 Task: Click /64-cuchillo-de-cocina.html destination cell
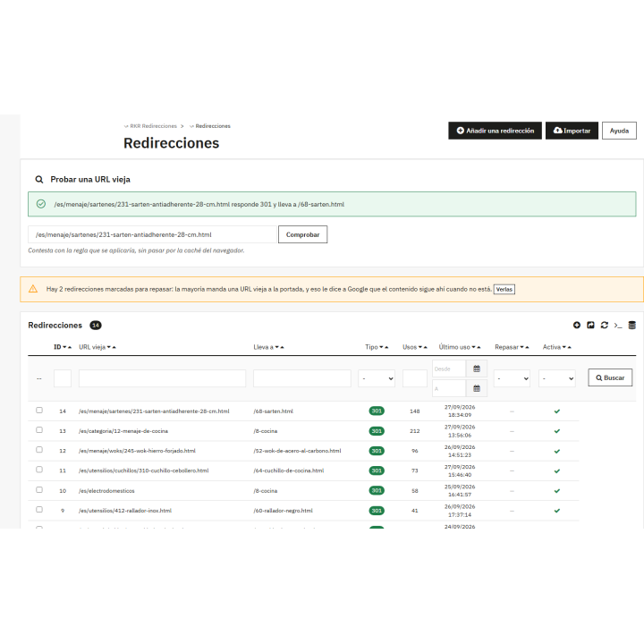click(289, 470)
